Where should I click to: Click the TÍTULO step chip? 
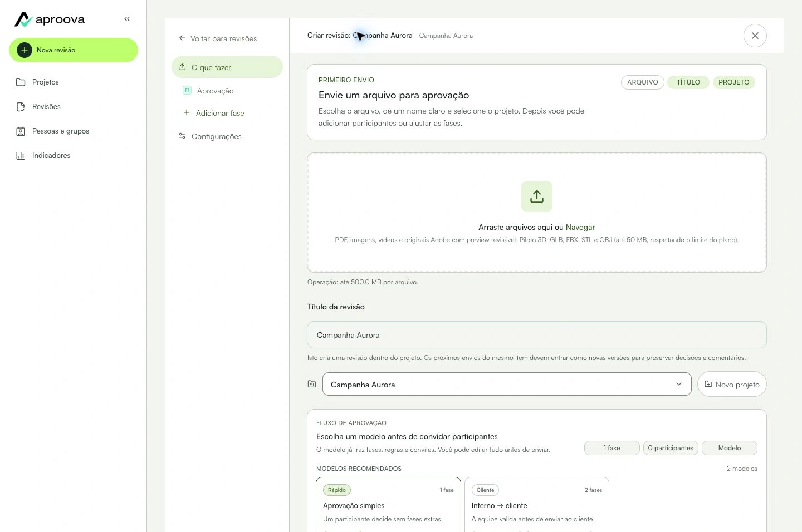click(x=688, y=82)
